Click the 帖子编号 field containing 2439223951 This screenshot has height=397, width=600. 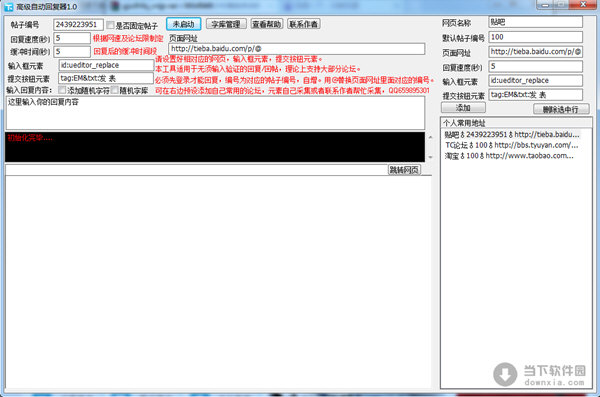coord(78,25)
